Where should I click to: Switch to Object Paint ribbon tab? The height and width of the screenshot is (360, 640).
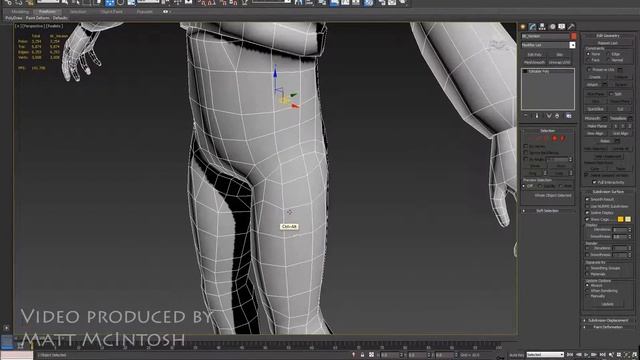pos(111,12)
